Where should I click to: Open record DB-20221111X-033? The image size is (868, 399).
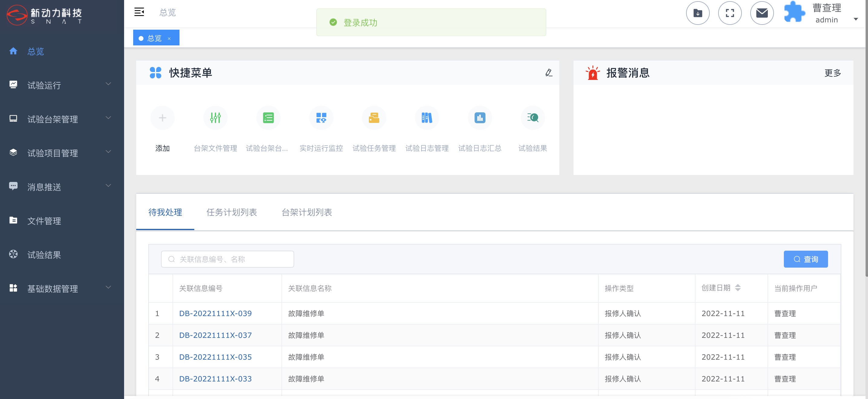coord(215,379)
